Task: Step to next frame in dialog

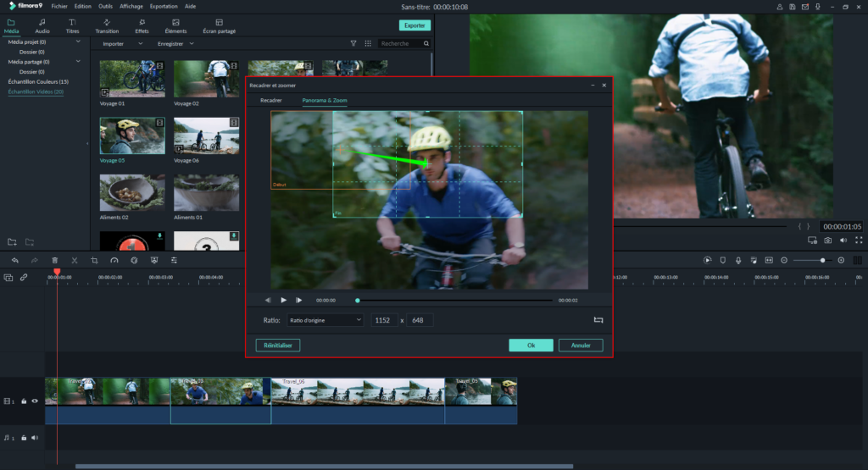Action: pos(299,301)
